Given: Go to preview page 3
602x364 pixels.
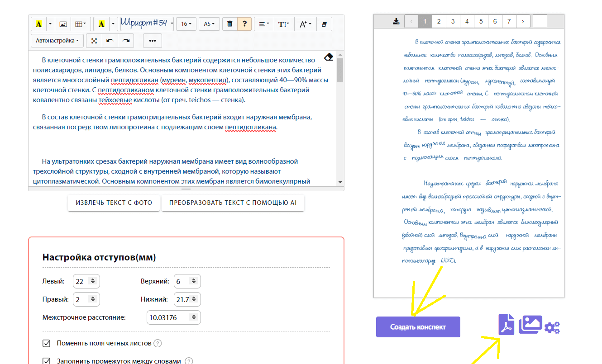Looking at the screenshot, I should click(x=453, y=21).
